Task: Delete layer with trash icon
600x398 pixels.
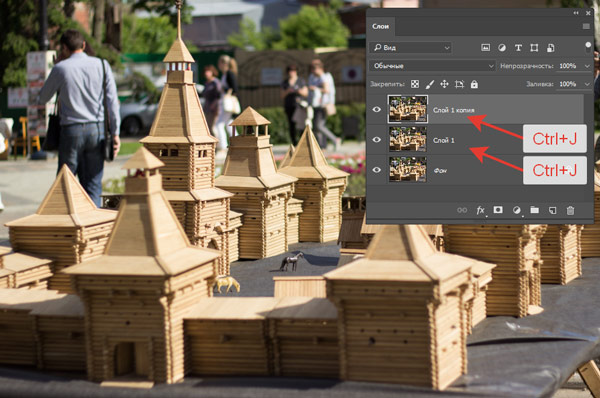Action: point(570,210)
